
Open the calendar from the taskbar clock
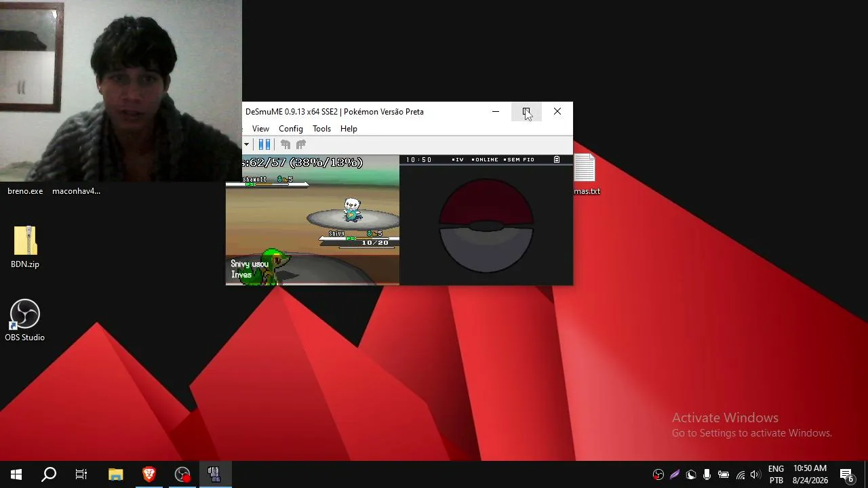[810, 474]
